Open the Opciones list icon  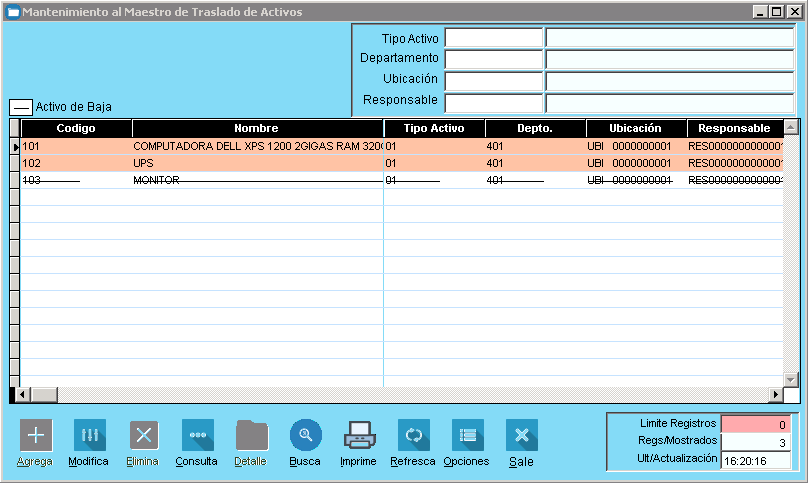coord(467,435)
